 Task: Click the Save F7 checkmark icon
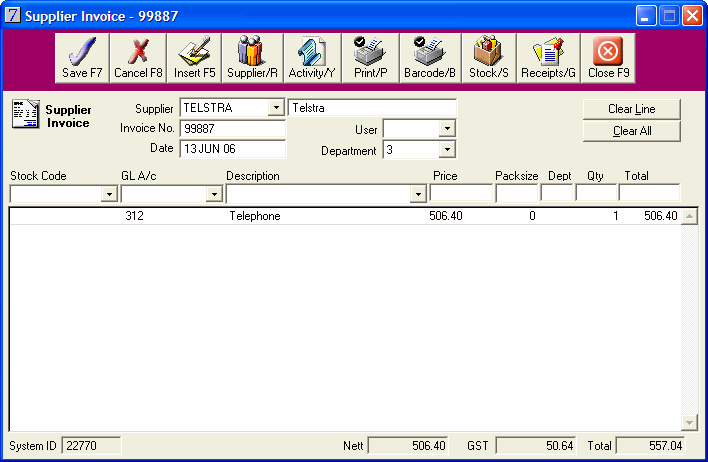click(82, 51)
